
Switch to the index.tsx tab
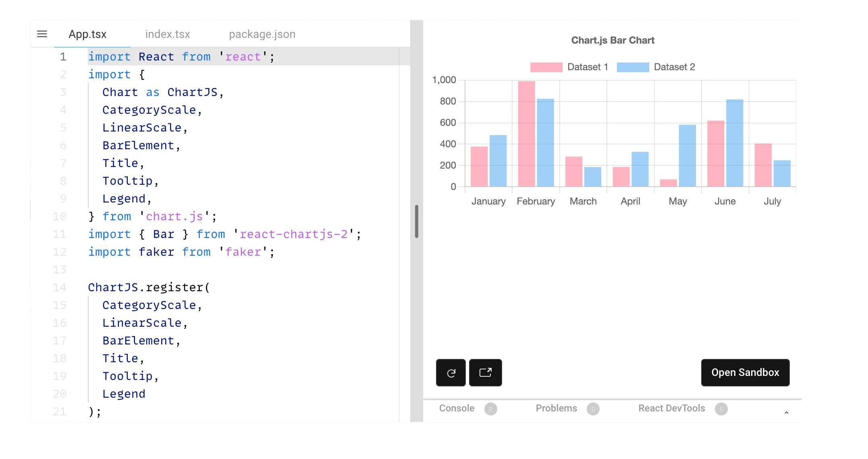[x=168, y=34]
